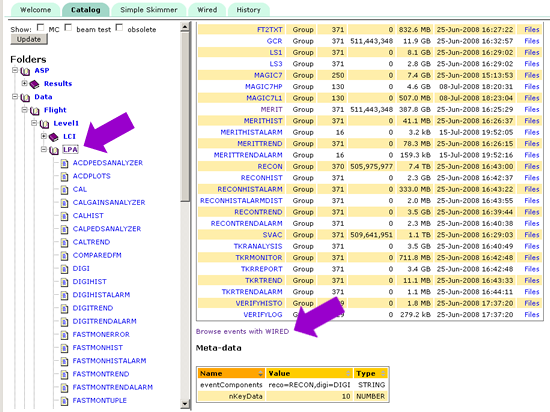This screenshot has width=550, height=412.
Task: Click the document icon next to ACDPLOTS
Action: pos(64,176)
